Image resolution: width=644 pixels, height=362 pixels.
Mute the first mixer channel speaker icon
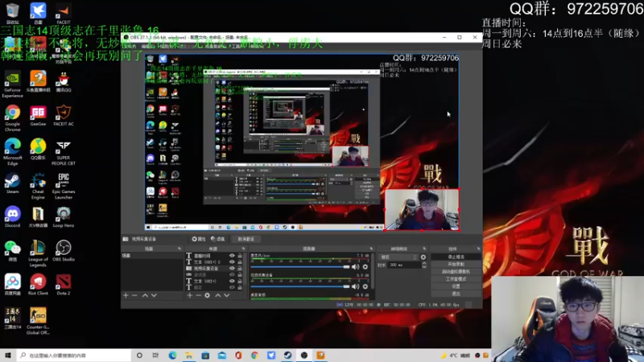click(x=355, y=267)
